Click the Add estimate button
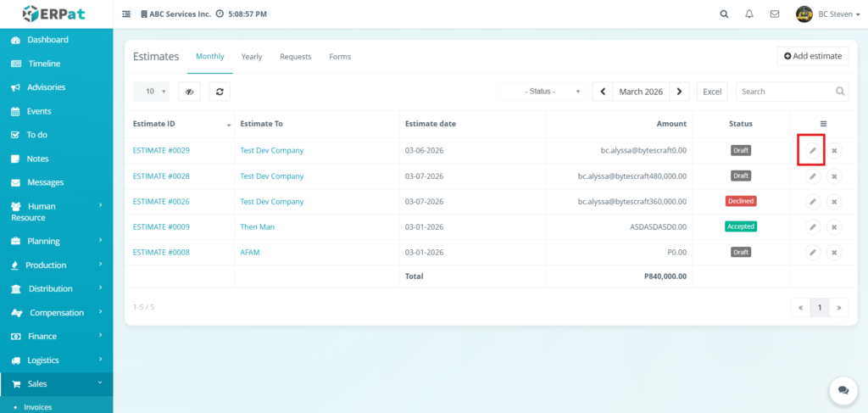Image resolution: width=868 pixels, height=413 pixels. [x=812, y=56]
